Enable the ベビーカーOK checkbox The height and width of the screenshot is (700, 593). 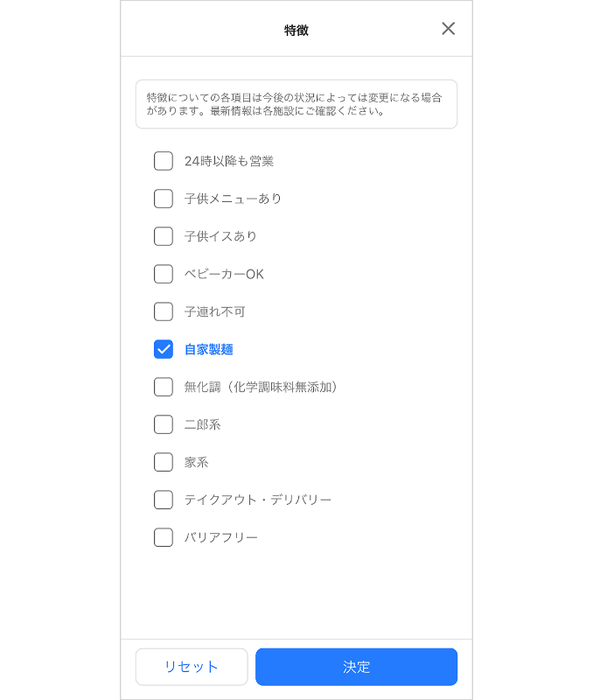(x=163, y=274)
